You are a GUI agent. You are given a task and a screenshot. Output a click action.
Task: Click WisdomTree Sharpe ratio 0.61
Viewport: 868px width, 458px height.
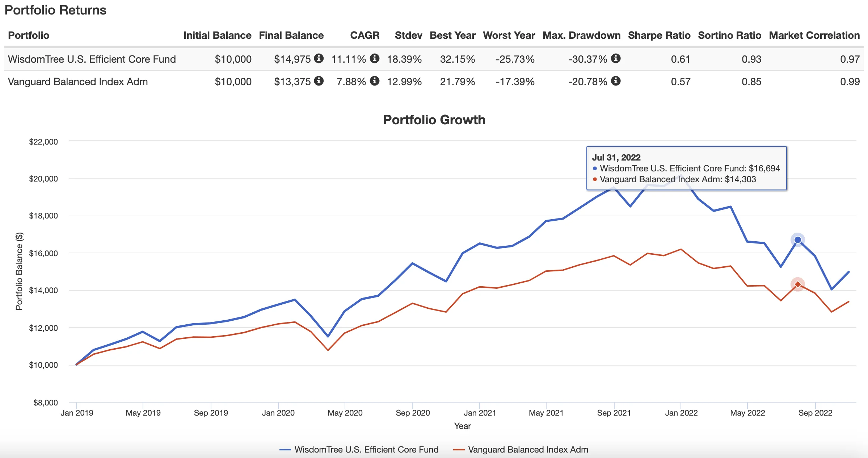(681, 59)
